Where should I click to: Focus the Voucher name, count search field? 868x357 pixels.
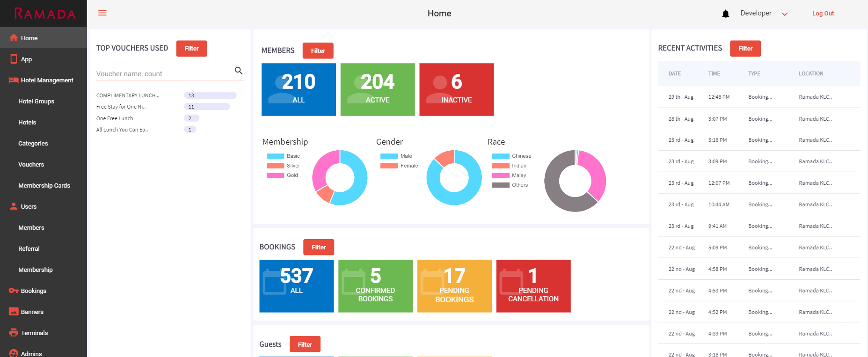[x=165, y=74]
